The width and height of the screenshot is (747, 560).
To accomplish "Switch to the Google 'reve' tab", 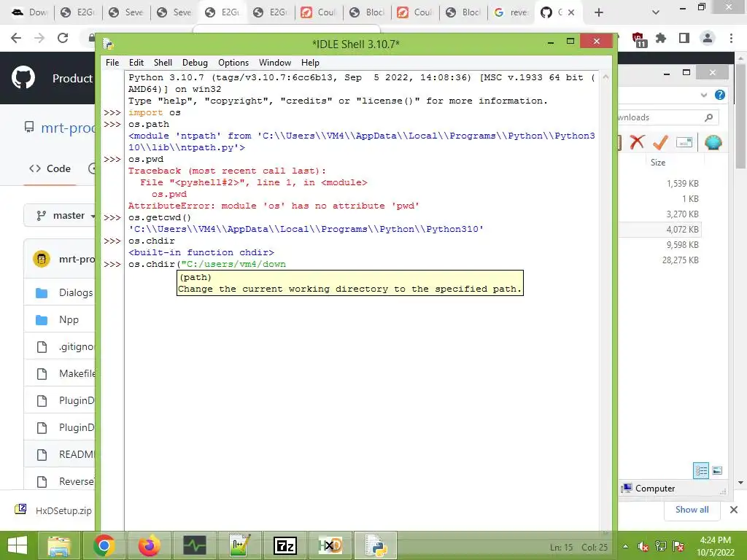I will point(511,12).
